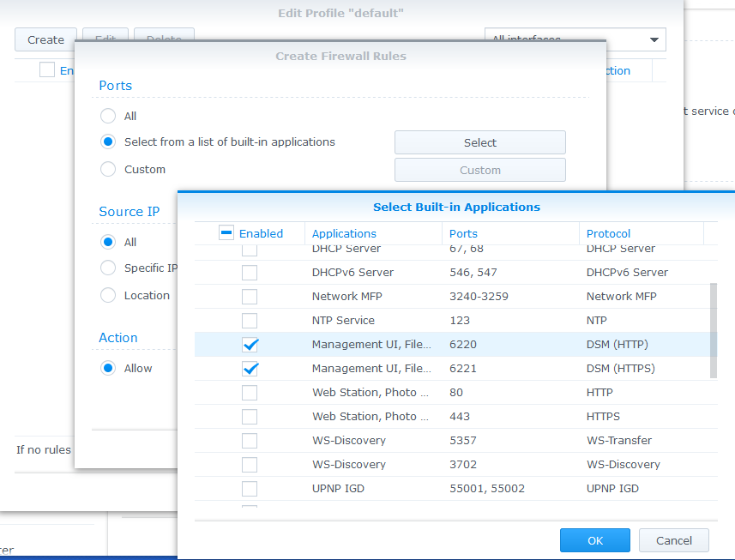This screenshot has width=735, height=560.
Task: Confirm selection with the OK button
Action: click(595, 540)
